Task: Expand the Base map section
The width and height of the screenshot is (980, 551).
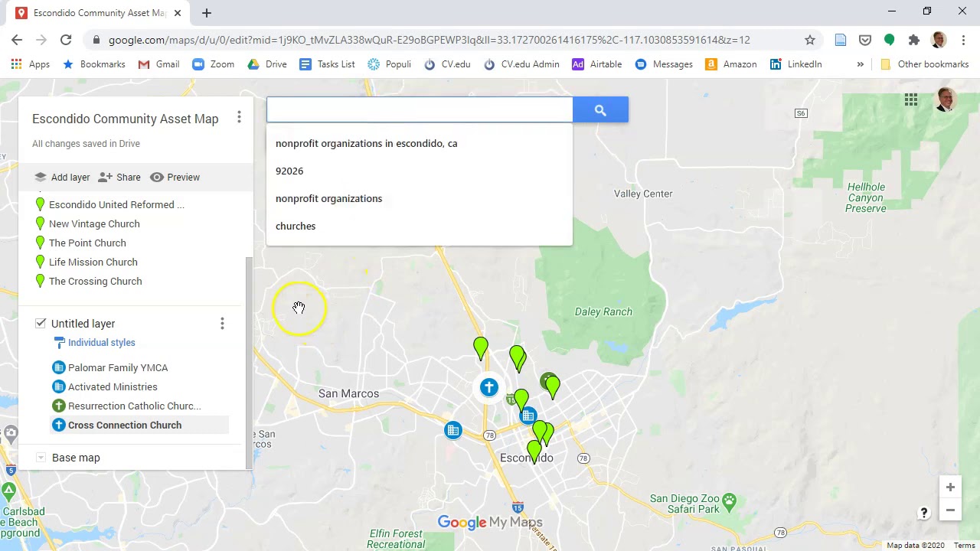Action: point(41,458)
